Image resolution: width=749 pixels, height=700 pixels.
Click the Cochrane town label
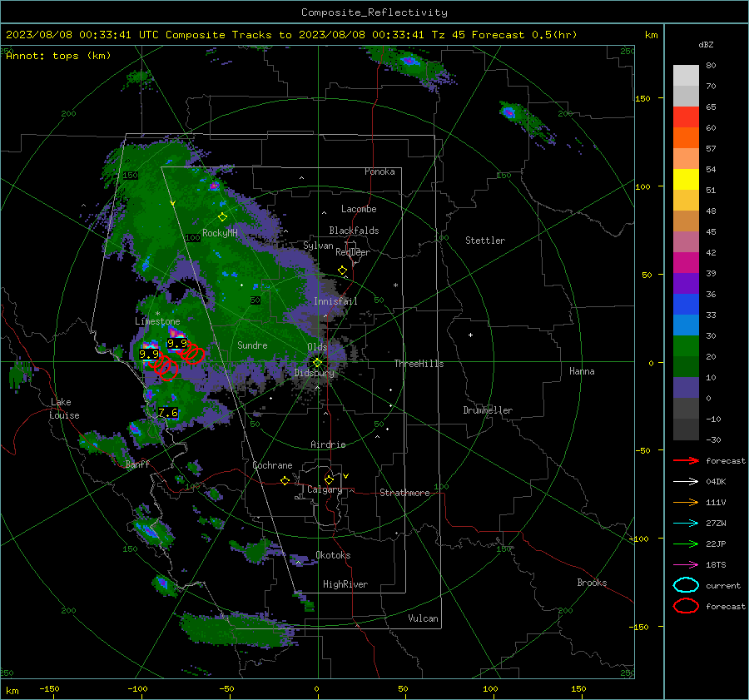pos(272,465)
